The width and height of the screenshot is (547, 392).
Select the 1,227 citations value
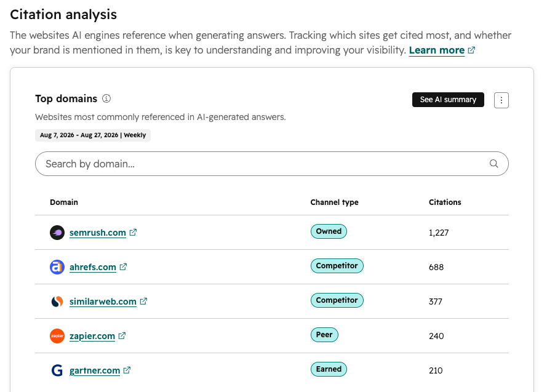coord(439,233)
